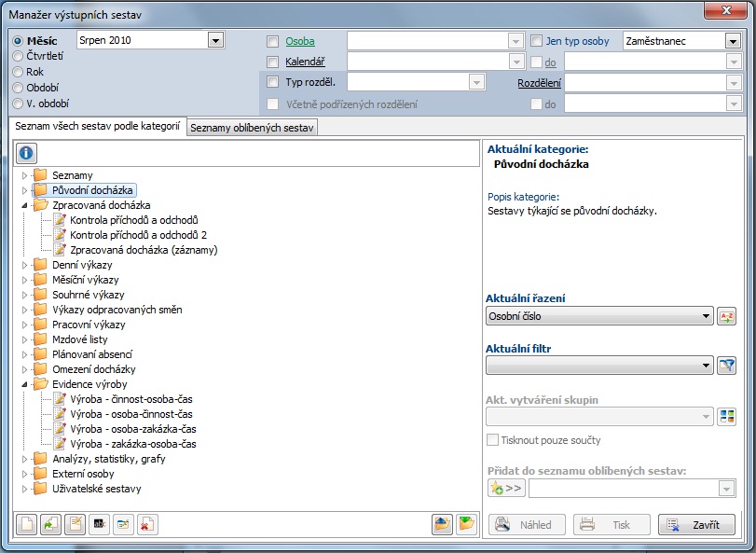
Task: Select 'Výroba - činnost-osoba-čas' report icon
Action: 60,399
